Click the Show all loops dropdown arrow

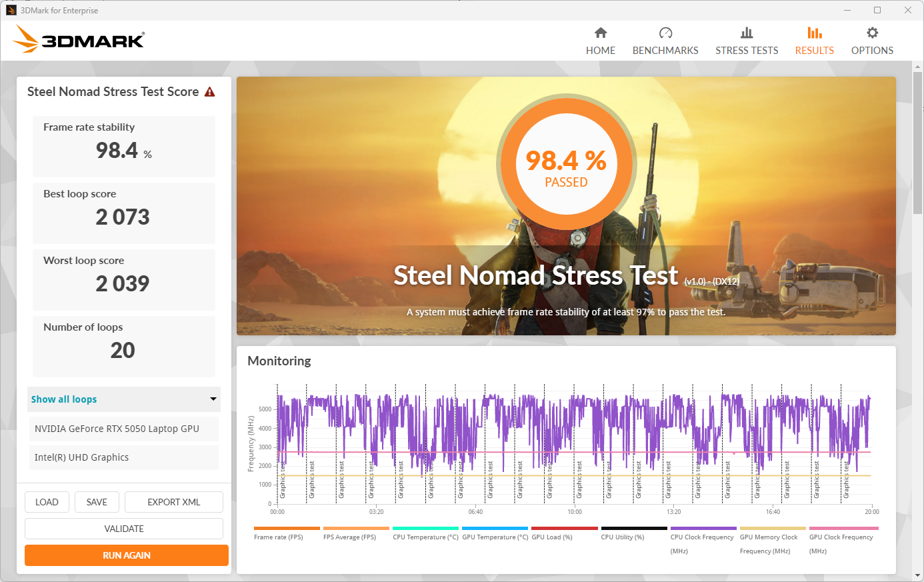(213, 399)
